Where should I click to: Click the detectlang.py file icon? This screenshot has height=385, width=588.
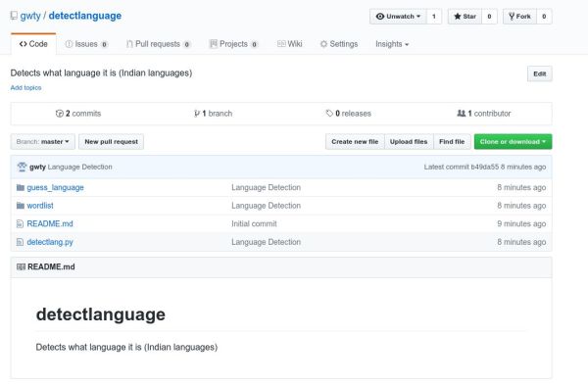pyautogui.click(x=20, y=242)
